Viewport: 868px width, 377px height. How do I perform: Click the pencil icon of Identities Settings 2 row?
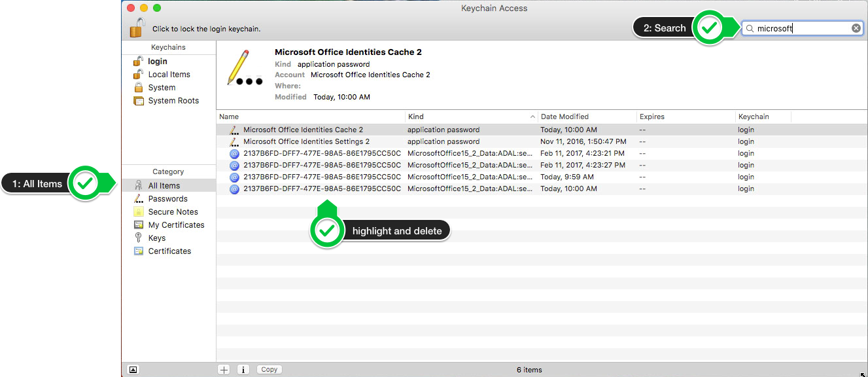coord(234,141)
